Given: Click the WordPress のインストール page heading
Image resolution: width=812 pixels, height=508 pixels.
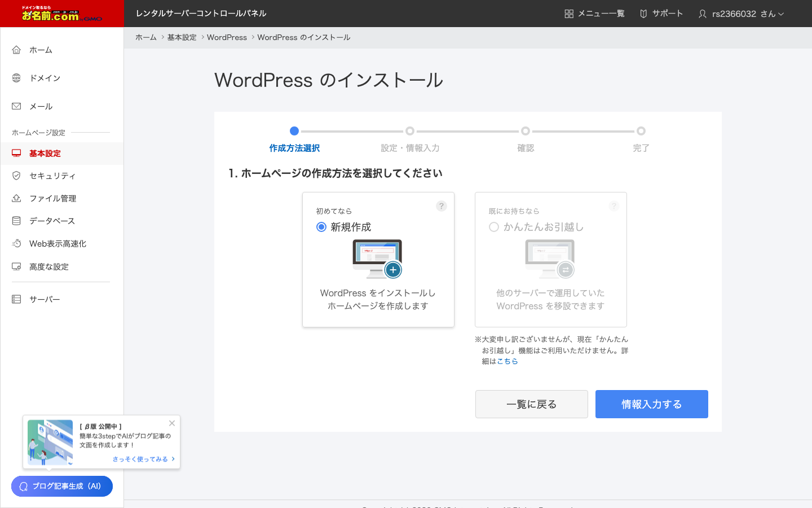Looking at the screenshot, I should click(329, 80).
